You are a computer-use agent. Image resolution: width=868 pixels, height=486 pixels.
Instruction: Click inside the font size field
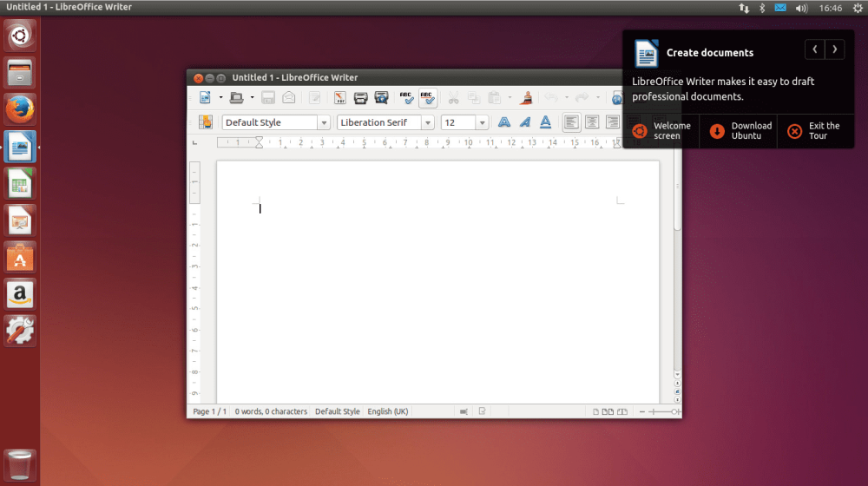point(458,122)
